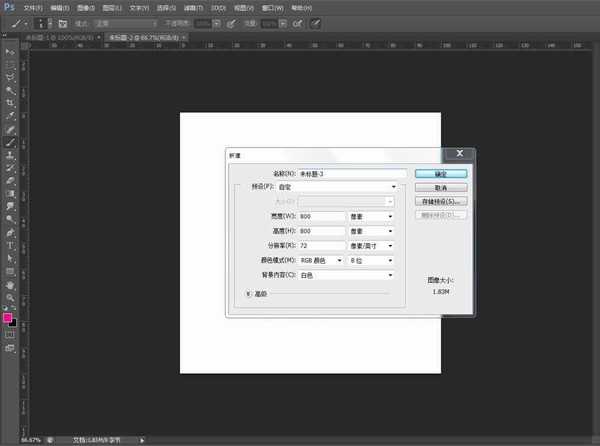Select the Lasso tool
Viewport: 600px width, 446px height.
click(10, 76)
